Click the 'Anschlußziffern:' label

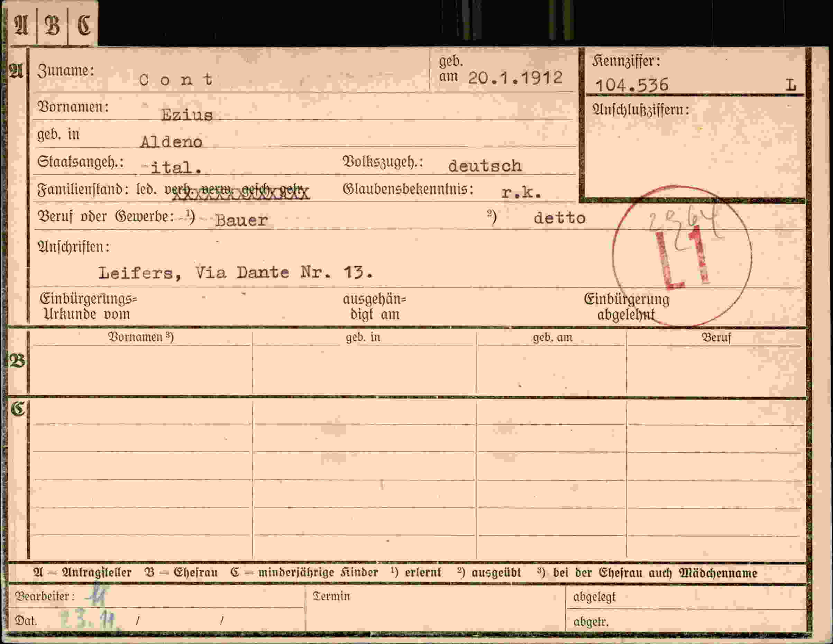pyautogui.click(x=641, y=110)
